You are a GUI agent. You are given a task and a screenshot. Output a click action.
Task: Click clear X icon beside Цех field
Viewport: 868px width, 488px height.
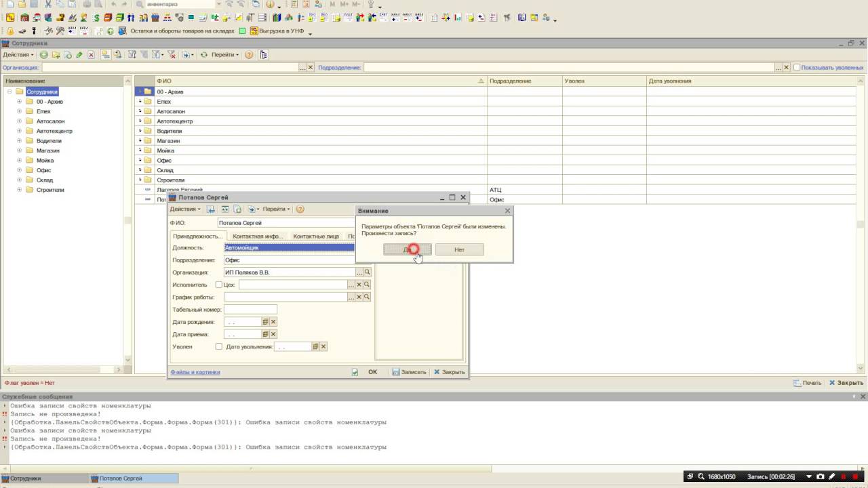(x=359, y=285)
